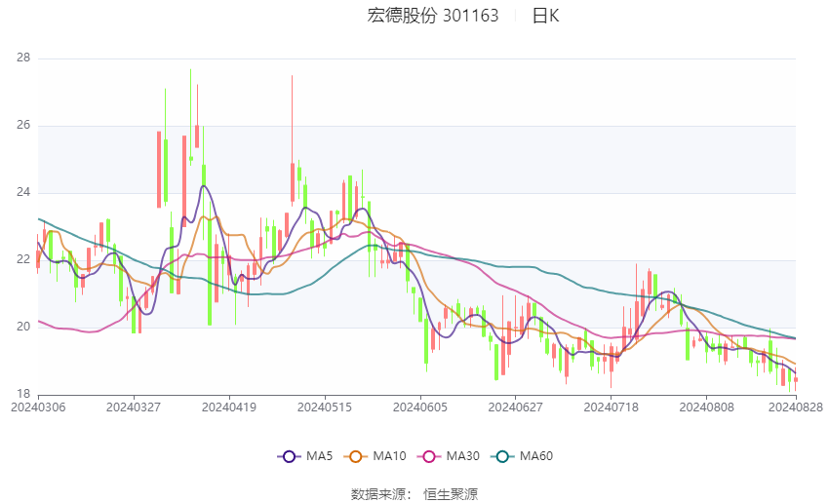The height and width of the screenshot is (504, 829).
Task: Click the 28 y-axis value label
Action: [23, 58]
